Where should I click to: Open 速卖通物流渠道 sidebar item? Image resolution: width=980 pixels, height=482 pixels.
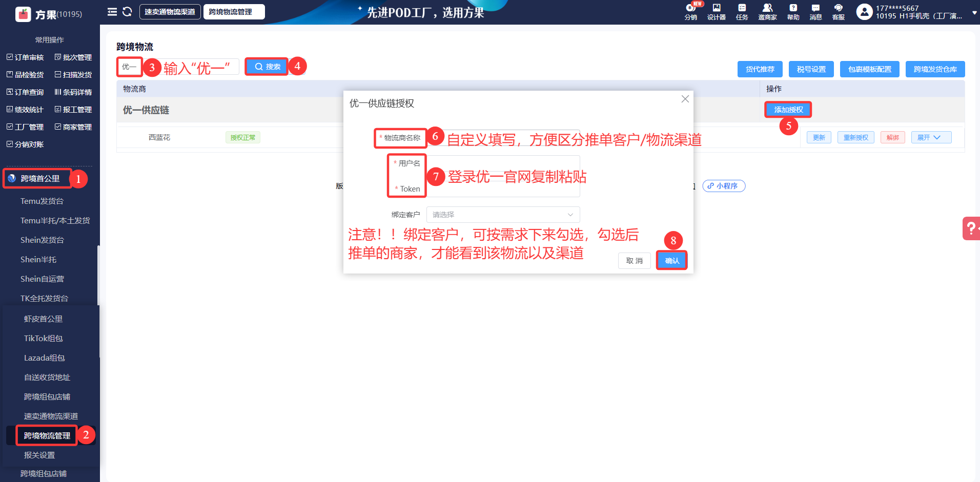coord(51,416)
